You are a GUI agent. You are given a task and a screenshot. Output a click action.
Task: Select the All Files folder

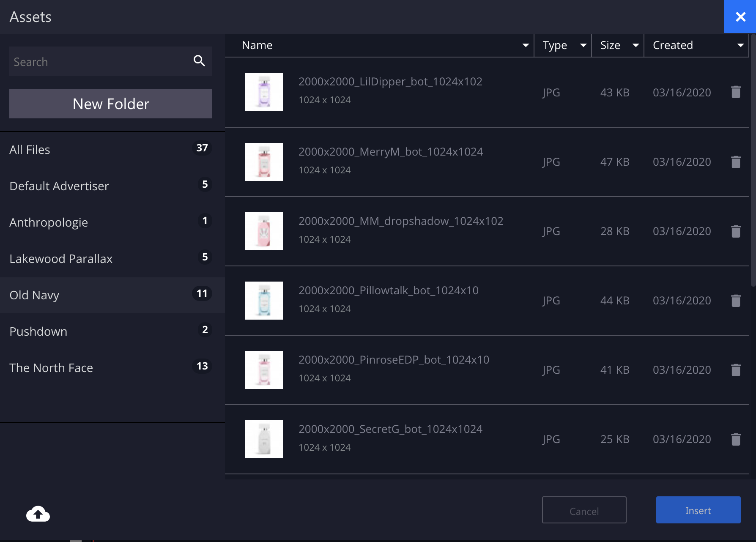coord(112,150)
